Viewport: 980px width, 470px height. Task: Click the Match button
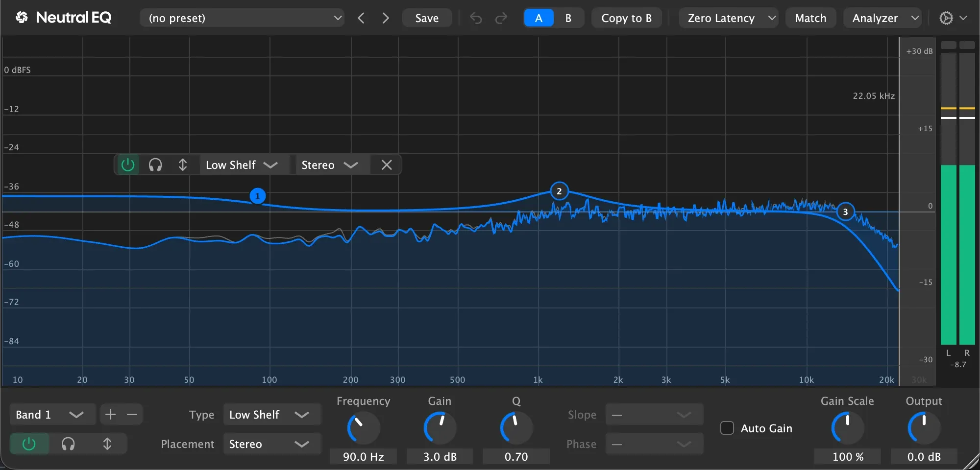810,18
